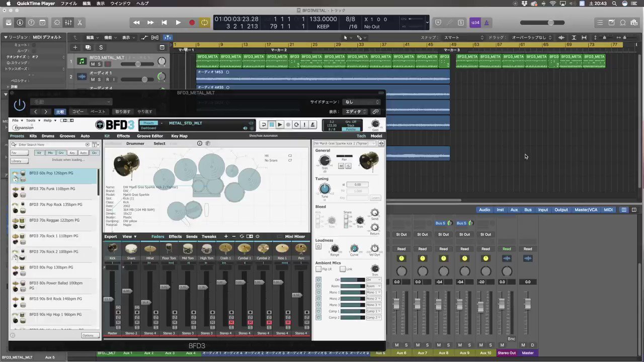Add a new track with plus button
This screenshot has width=644, height=362.
pos(75,47)
